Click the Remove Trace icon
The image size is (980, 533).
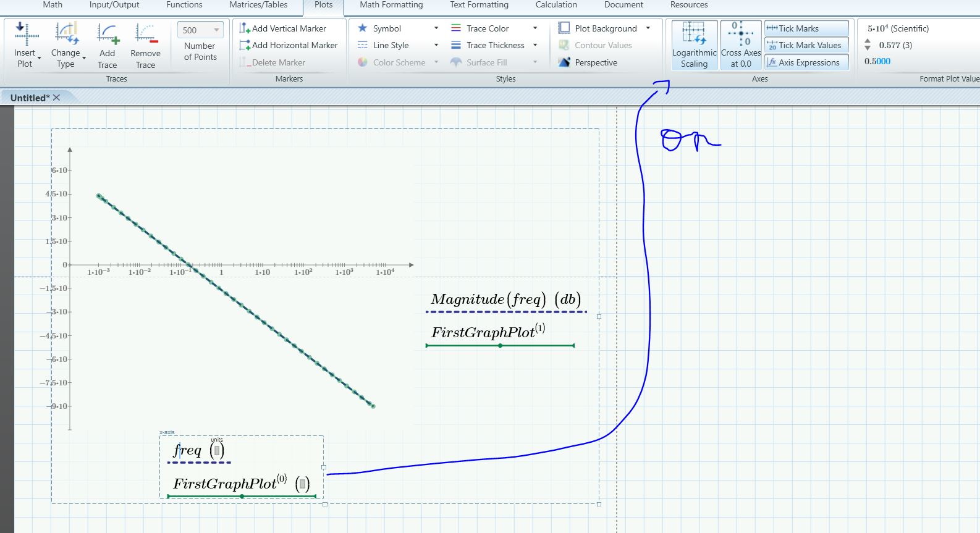coord(145,35)
